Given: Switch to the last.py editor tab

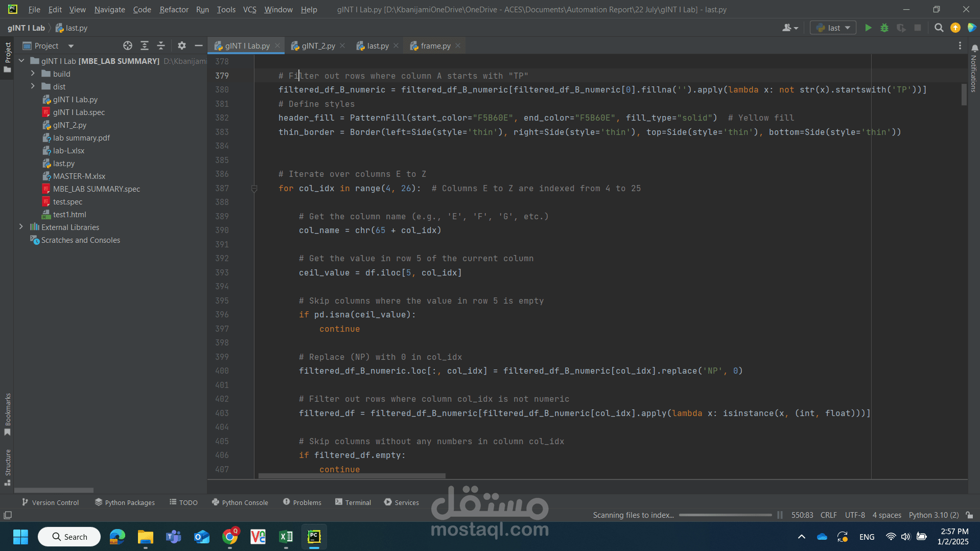Looking at the screenshot, I should click(x=378, y=45).
